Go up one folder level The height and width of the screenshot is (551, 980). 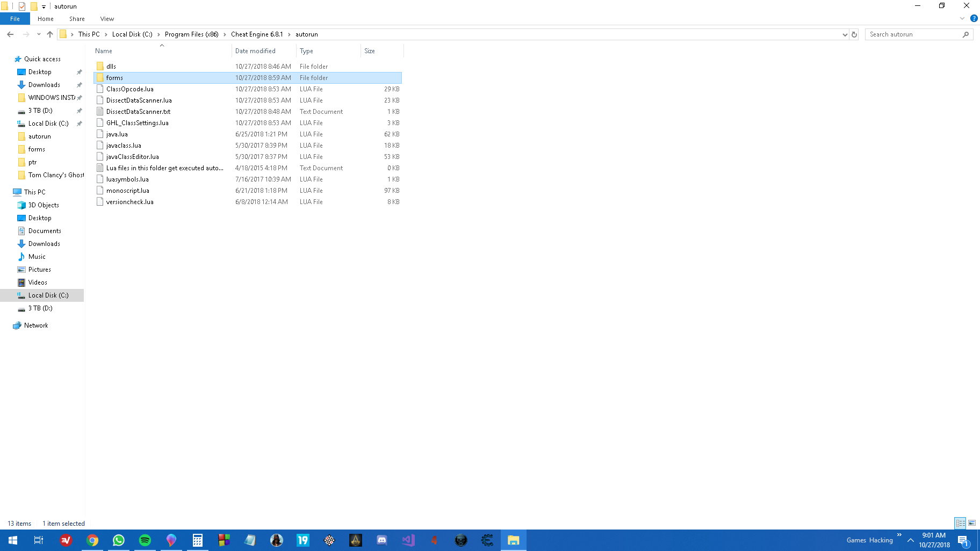click(x=50, y=34)
